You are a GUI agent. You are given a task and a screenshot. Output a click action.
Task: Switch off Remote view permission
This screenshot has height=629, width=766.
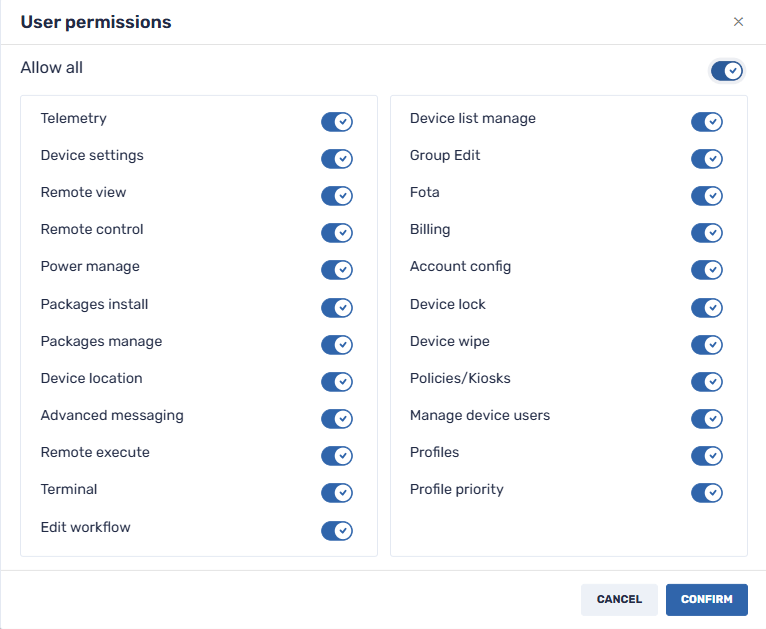(337, 196)
